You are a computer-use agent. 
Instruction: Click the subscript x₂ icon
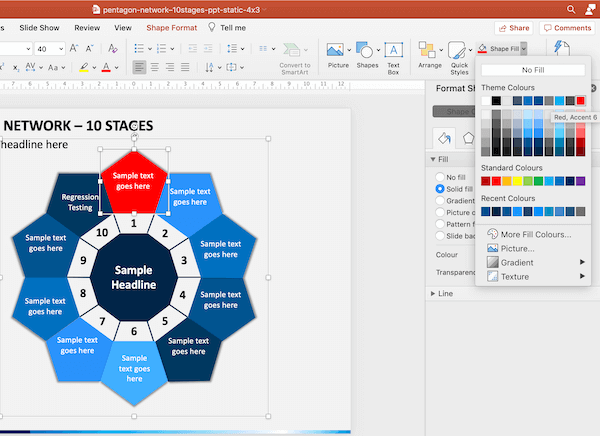[16, 68]
